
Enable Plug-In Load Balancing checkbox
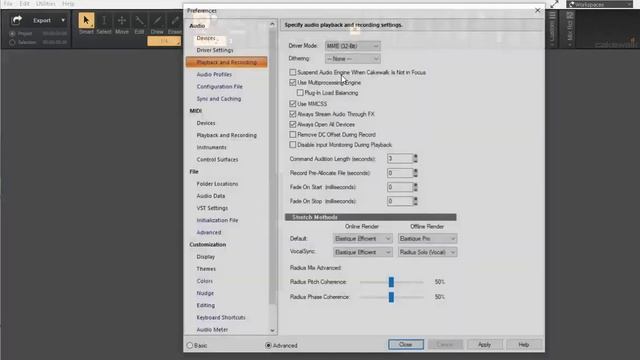click(x=300, y=93)
